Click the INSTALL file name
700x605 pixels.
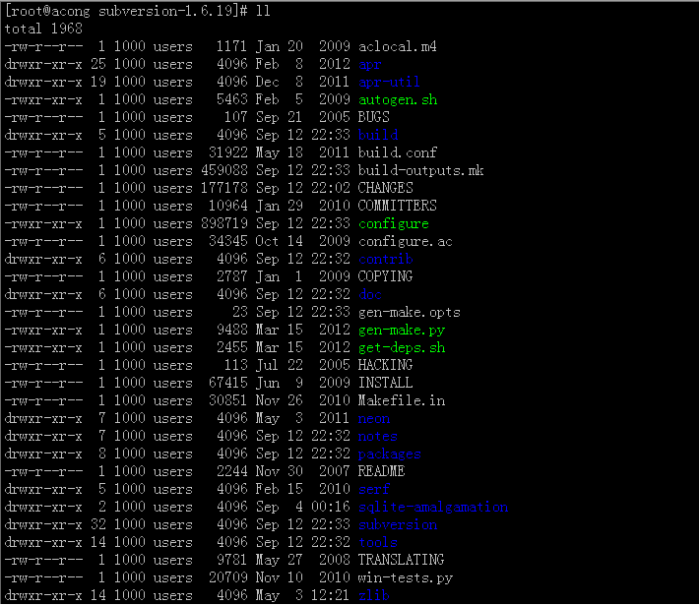coord(385,383)
